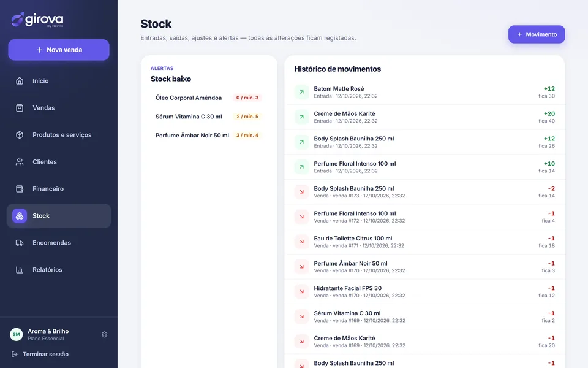This screenshot has height=368, width=588.
Task: Click venda arrow icon for Sérum Vitamina C movement
Action: point(301,317)
